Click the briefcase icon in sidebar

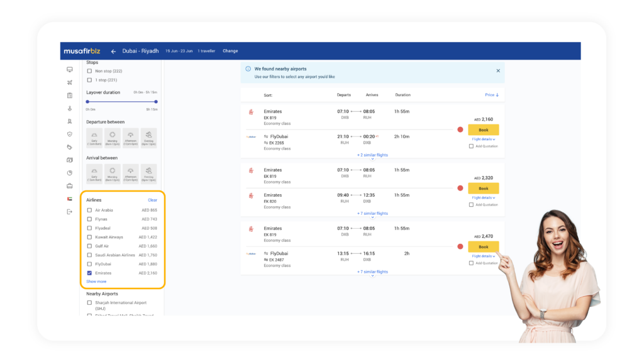click(70, 186)
